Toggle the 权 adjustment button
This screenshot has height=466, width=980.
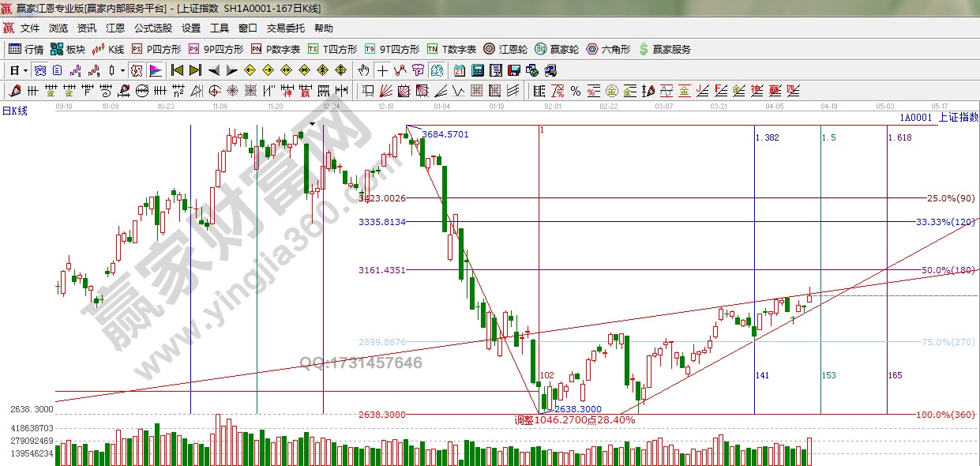[x=136, y=70]
